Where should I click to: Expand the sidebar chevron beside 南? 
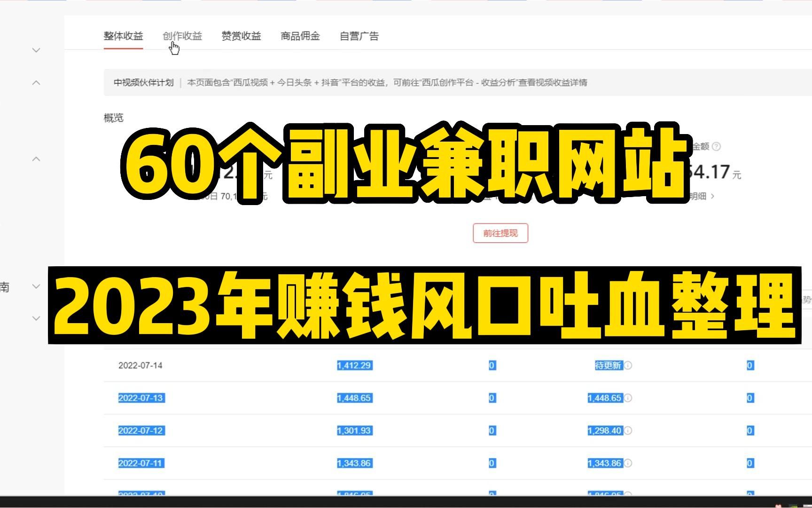(36, 286)
